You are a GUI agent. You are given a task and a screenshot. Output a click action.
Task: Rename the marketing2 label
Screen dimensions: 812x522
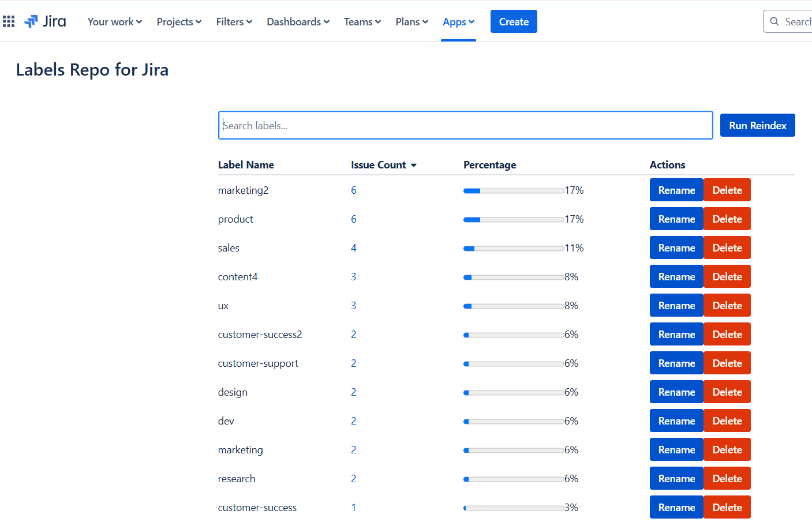click(x=676, y=190)
